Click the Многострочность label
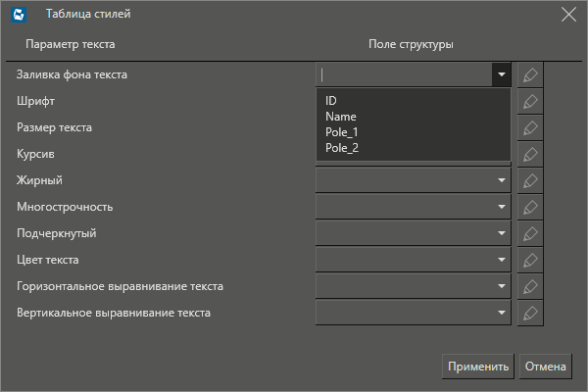588x392 pixels. pyautogui.click(x=65, y=207)
